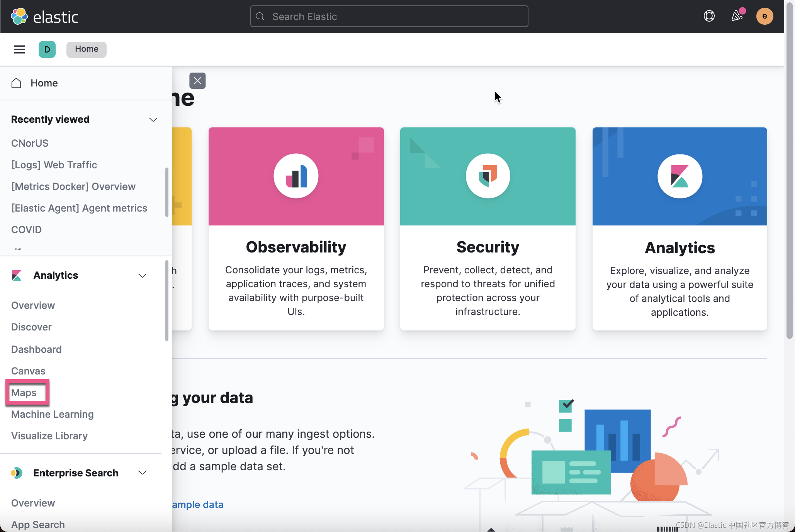Open user avatar 'e' menu
Image resolution: width=795 pixels, height=532 pixels.
[x=764, y=16]
